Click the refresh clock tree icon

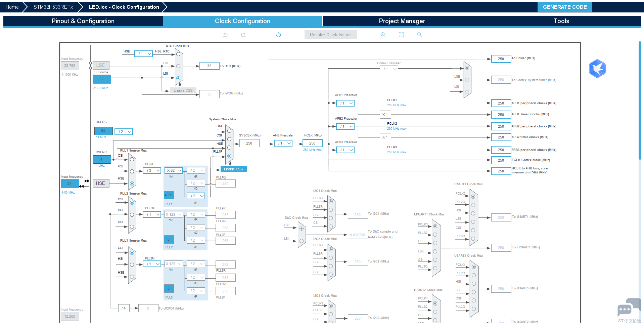coord(278,35)
